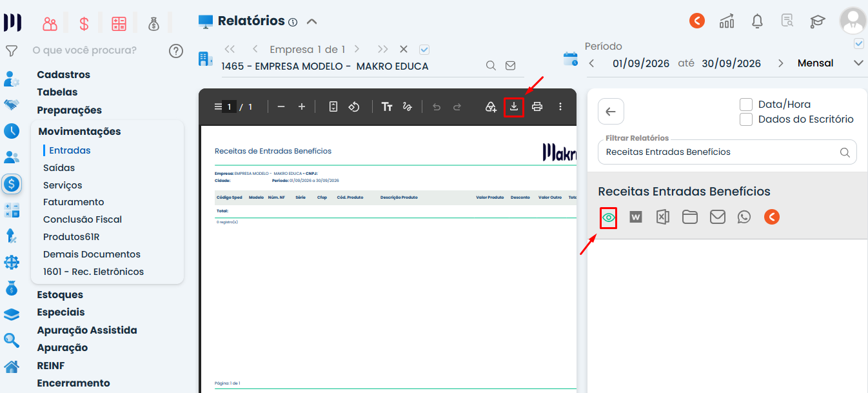Open the period calendar icon
The height and width of the screenshot is (393, 868).
click(571, 59)
